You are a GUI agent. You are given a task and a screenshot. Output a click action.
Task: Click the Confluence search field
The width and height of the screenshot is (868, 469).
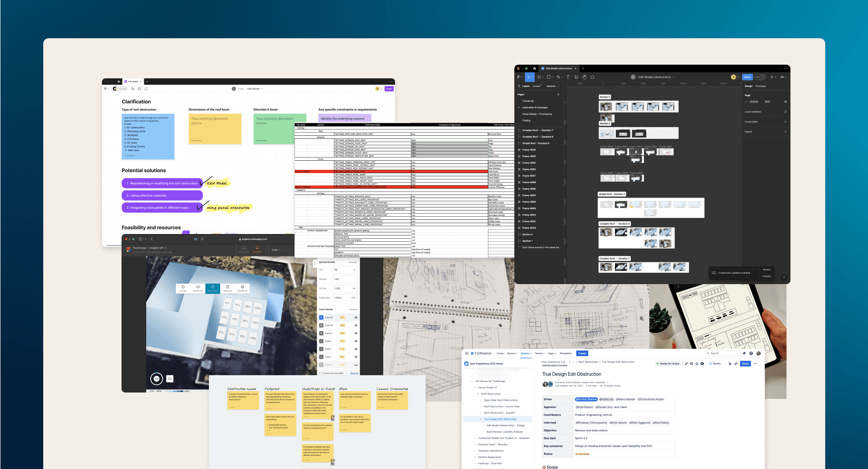(723, 353)
